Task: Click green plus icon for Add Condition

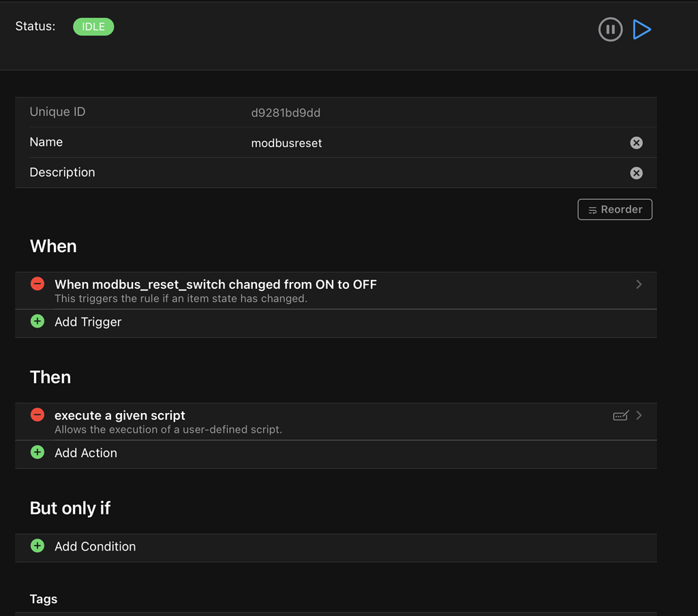Action: coord(37,546)
